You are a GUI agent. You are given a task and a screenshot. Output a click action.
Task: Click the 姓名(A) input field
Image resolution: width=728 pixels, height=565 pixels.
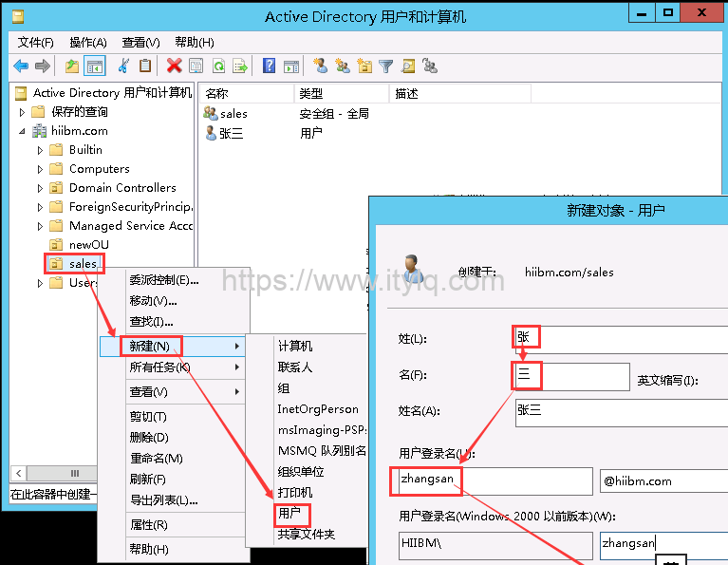621,413
